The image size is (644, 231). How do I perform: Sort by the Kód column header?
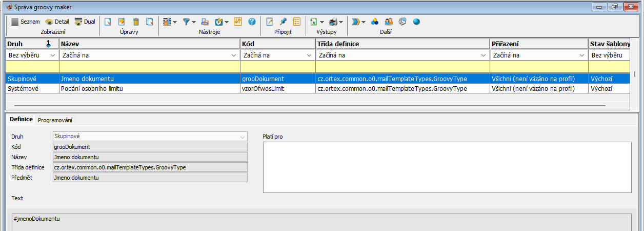(x=277, y=44)
